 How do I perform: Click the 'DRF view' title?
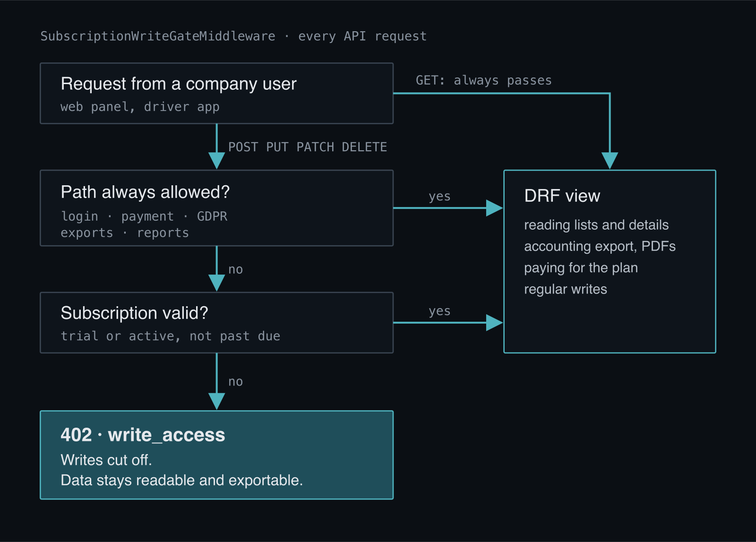(562, 196)
